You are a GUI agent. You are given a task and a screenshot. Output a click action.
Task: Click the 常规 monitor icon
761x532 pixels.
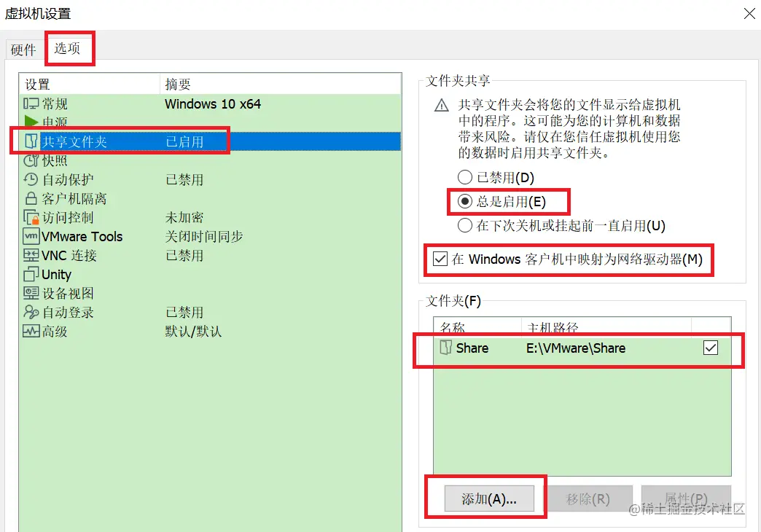click(x=31, y=103)
